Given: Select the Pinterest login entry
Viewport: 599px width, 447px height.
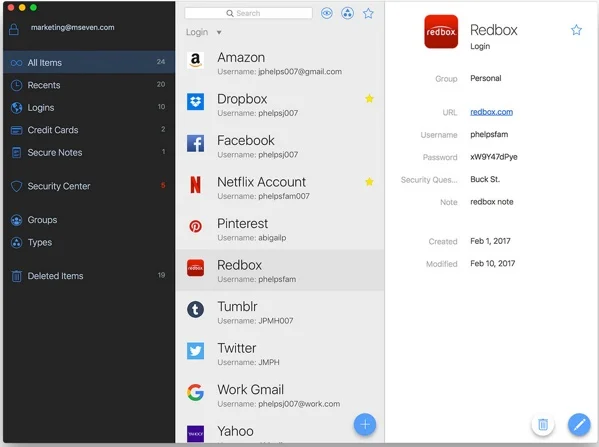Looking at the screenshot, I should (x=280, y=230).
